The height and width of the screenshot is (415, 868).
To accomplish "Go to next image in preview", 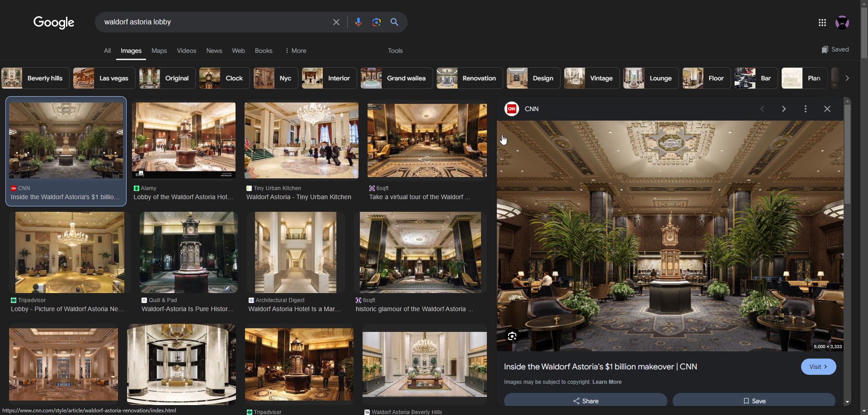I will pyautogui.click(x=783, y=109).
